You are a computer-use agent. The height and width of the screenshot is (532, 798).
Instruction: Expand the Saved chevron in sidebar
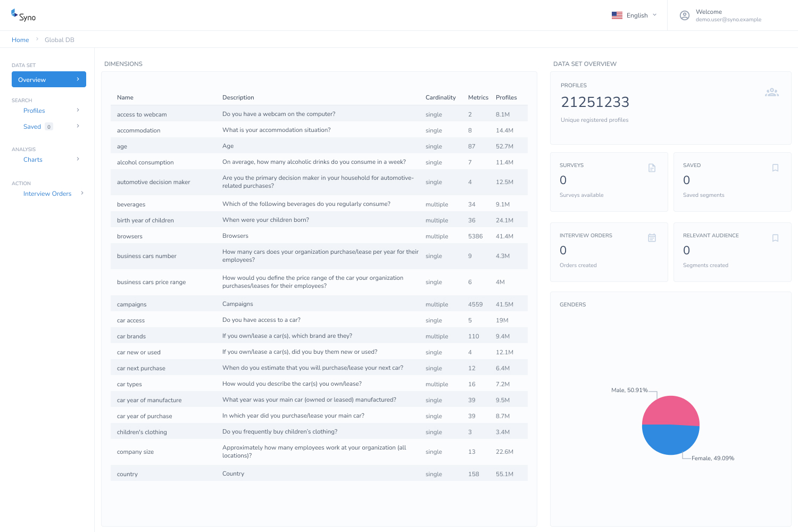tap(78, 126)
